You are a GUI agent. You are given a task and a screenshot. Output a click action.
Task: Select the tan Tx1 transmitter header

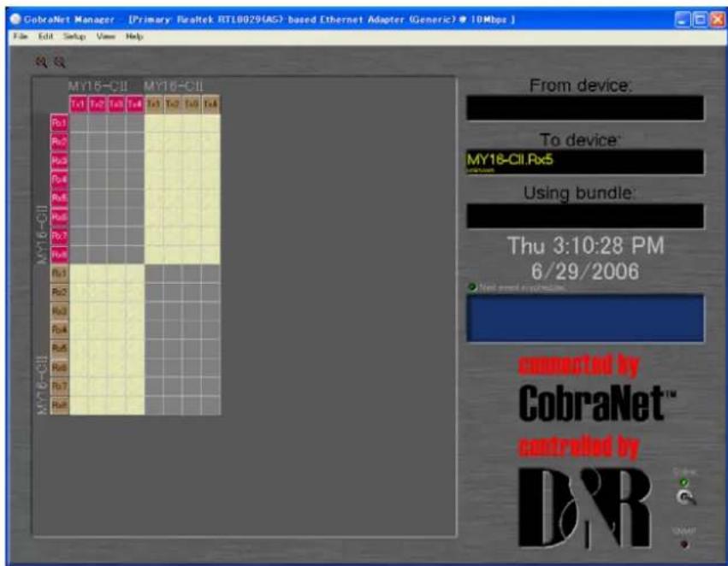[154, 104]
